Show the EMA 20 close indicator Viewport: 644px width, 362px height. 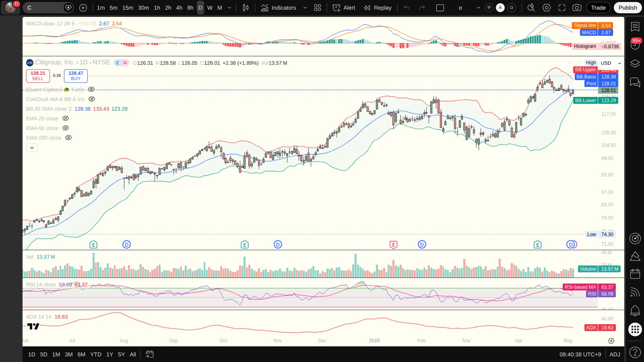pyautogui.click(x=66, y=118)
